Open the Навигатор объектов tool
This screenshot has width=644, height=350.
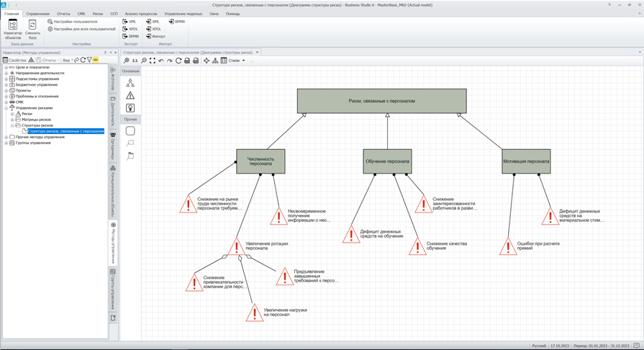[x=13, y=27]
